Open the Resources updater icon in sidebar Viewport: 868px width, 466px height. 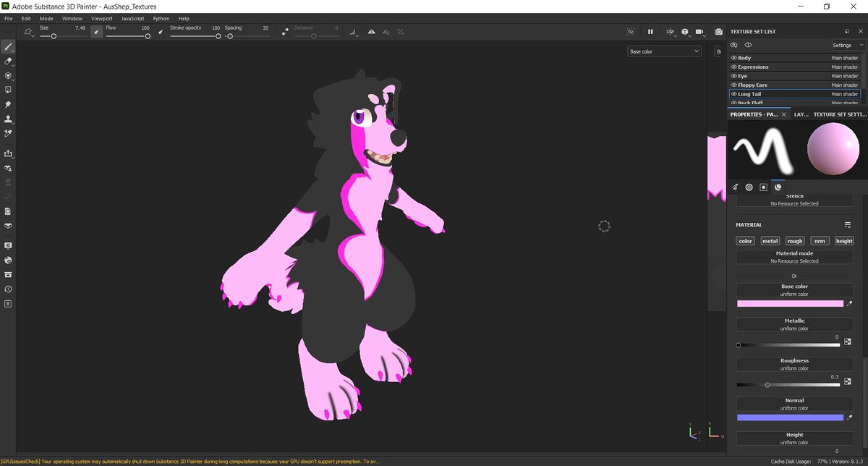point(8,211)
